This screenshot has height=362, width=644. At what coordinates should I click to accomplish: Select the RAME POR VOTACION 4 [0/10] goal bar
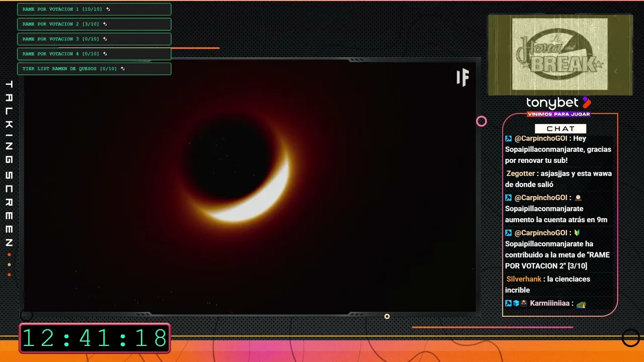click(94, 54)
